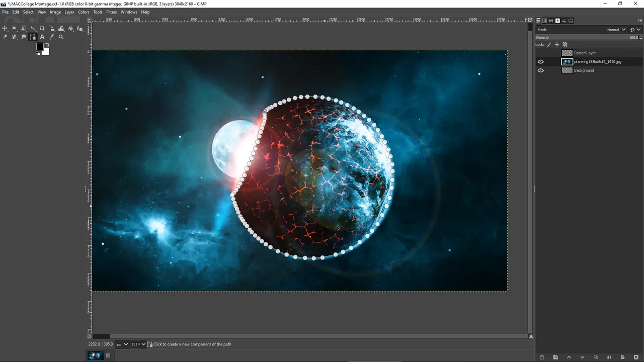This screenshot has height=362, width=644.
Task: Swap foreground and background colors
Action: click(x=47, y=44)
